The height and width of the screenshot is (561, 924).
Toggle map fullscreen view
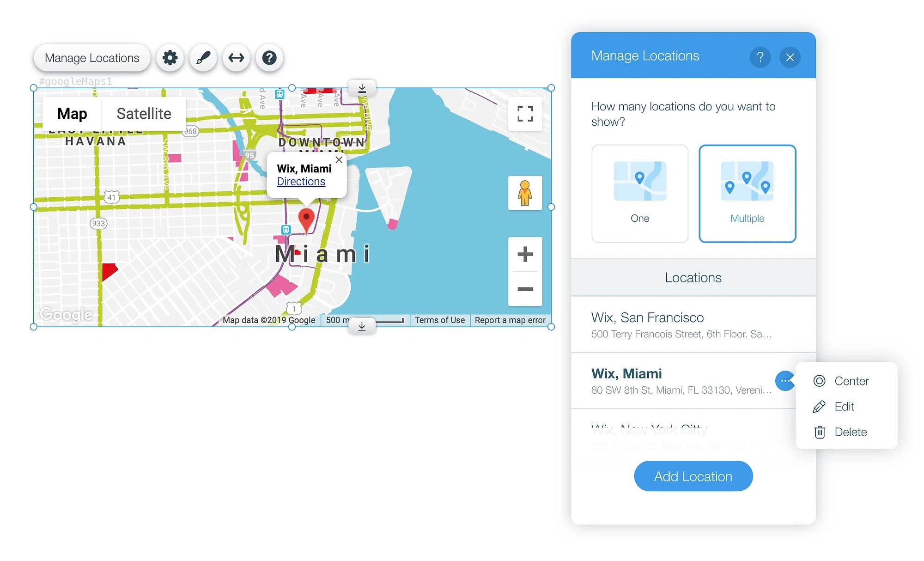(x=525, y=114)
